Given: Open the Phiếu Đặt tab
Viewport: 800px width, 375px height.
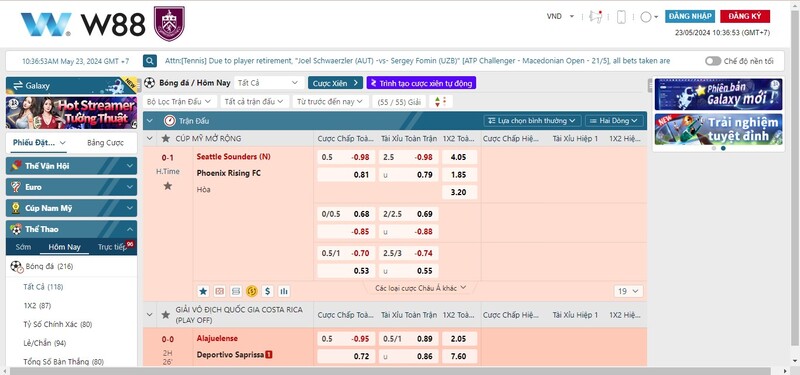Looking at the screenshot, I should (x=39, y=143).
